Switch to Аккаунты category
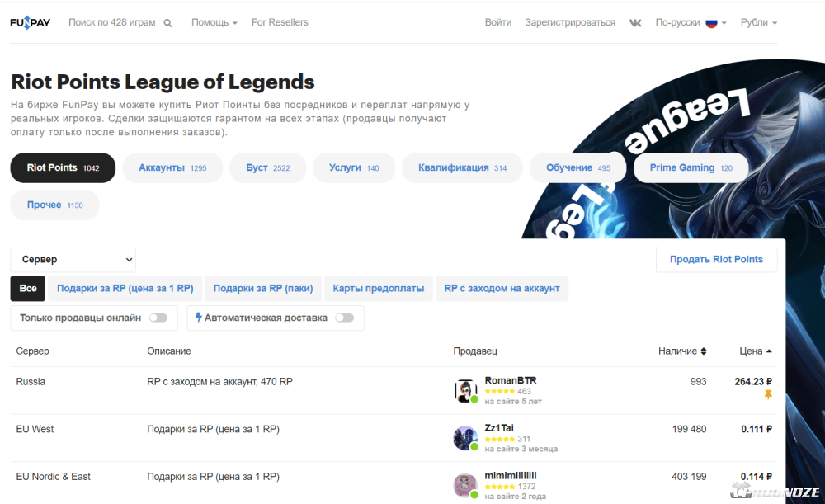The image size is (825, 504). (x=172, y=167)
